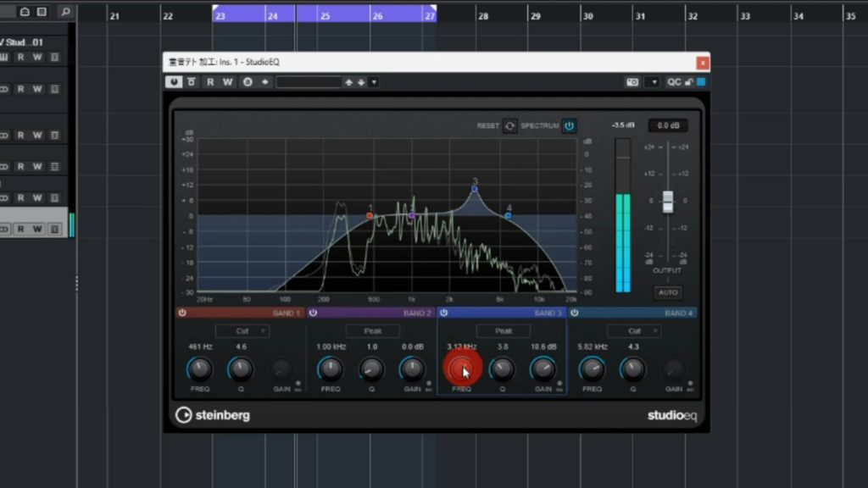The height and width of the screenshot is (488, 868).
Task: Click the plugin bypass icon
Action: pyautogui.click(x=192, y=82)
